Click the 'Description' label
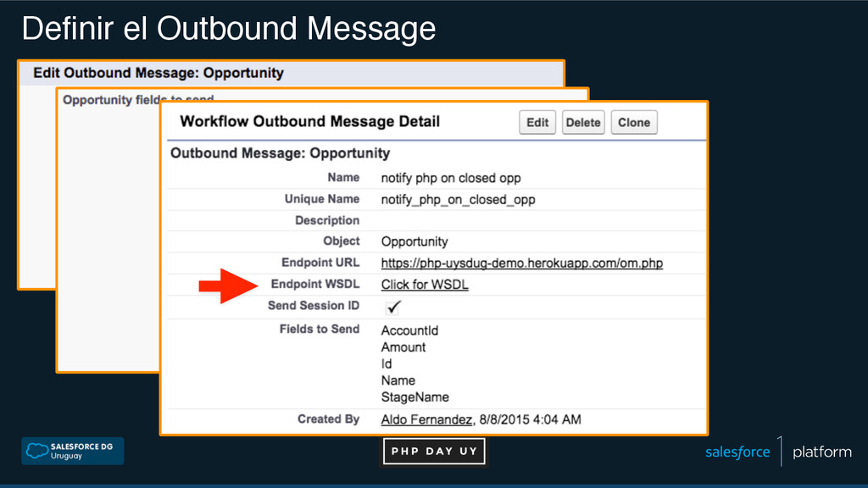868x488 pixels. 327,220
